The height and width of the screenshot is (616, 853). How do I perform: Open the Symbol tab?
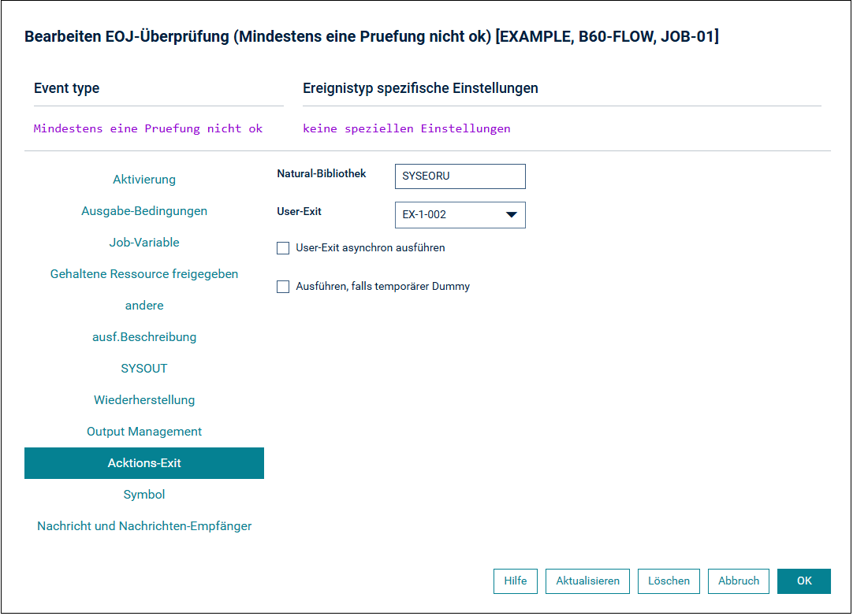(144, 495)
